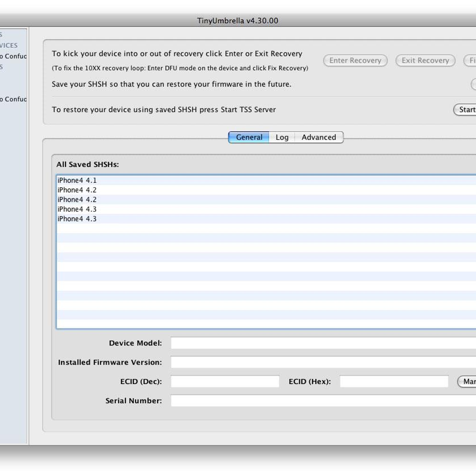
Task: Show the Advanced tab
Action: pos(319,137)
